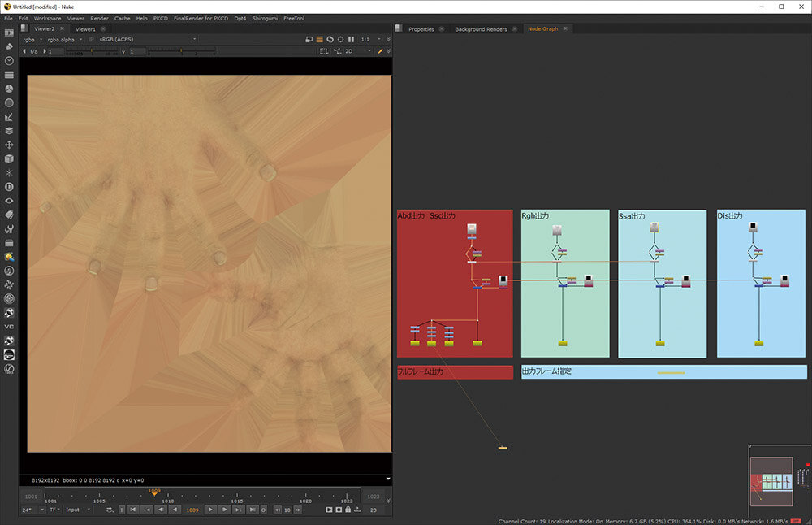Jump to the last frame
The width and height of the screenshot is (812, 525).
[x=253, y=510]
